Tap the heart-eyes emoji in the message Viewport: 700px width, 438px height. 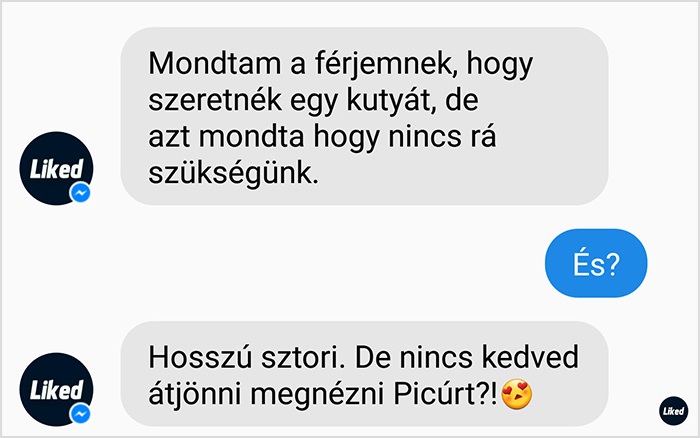click(517, 394)
